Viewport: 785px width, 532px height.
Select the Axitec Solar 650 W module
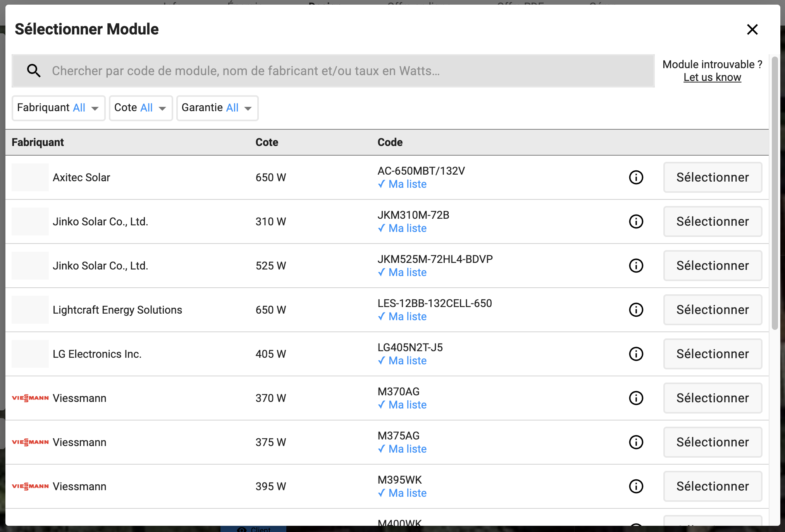coord(713,177)
